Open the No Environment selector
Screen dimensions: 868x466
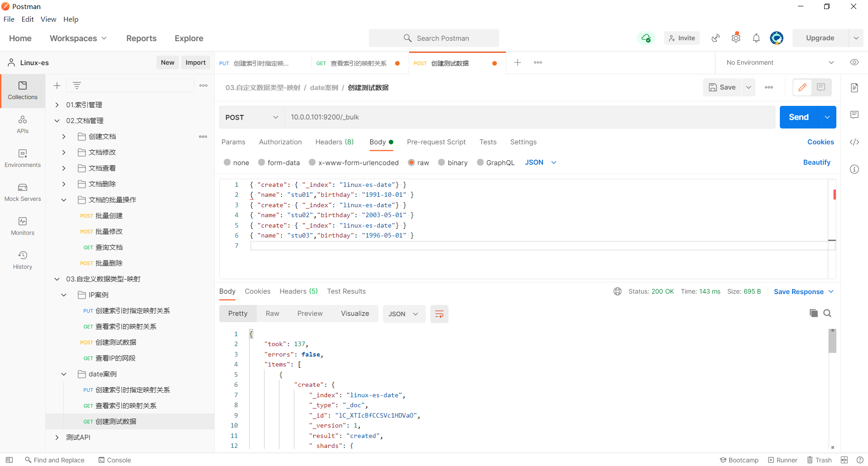780,62
